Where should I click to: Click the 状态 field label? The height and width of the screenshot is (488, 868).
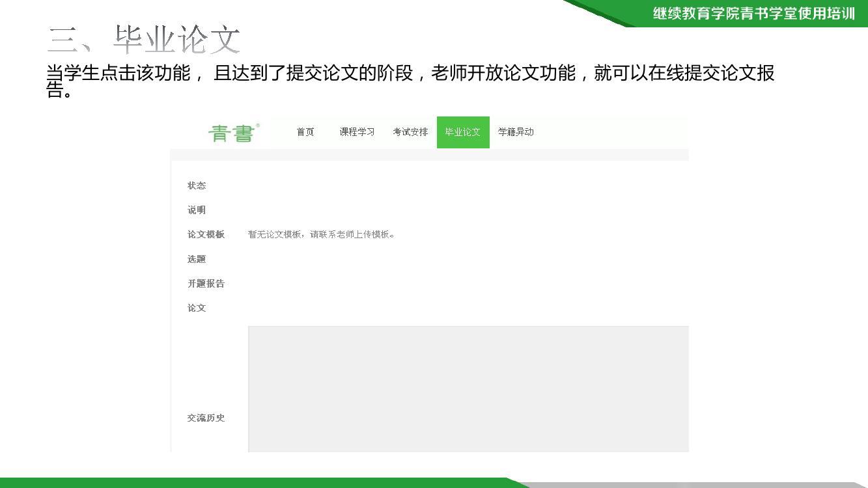(197, 185)
